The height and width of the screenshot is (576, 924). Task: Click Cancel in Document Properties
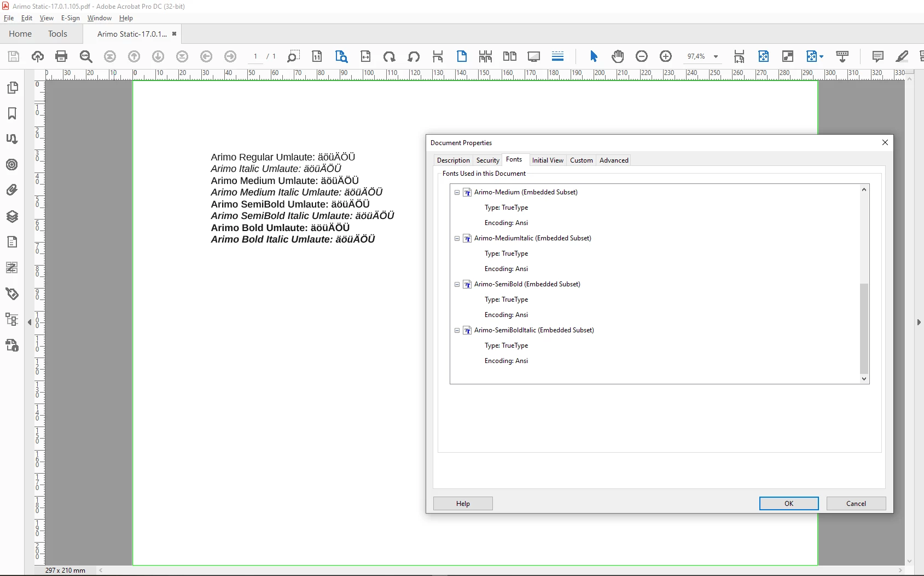pyautogui.click(x=856, y=504)
